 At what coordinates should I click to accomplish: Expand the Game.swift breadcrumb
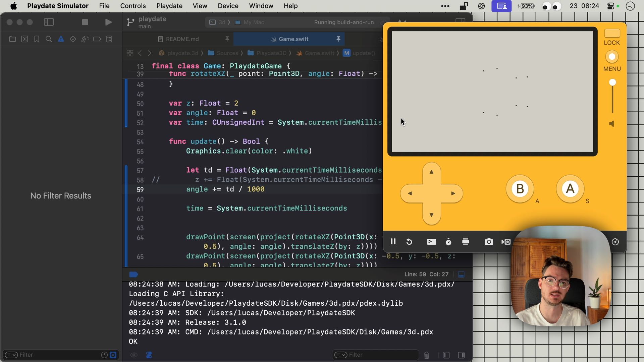315,53
